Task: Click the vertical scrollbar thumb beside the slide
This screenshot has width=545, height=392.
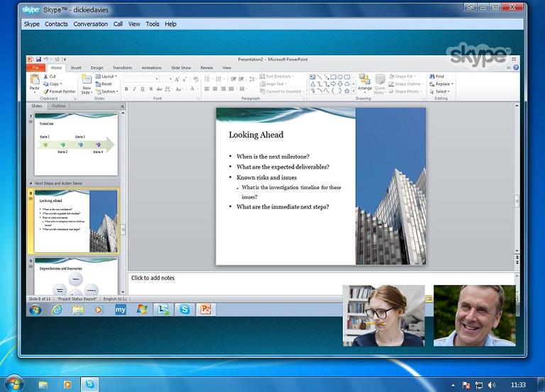Action: pos(517,201)
